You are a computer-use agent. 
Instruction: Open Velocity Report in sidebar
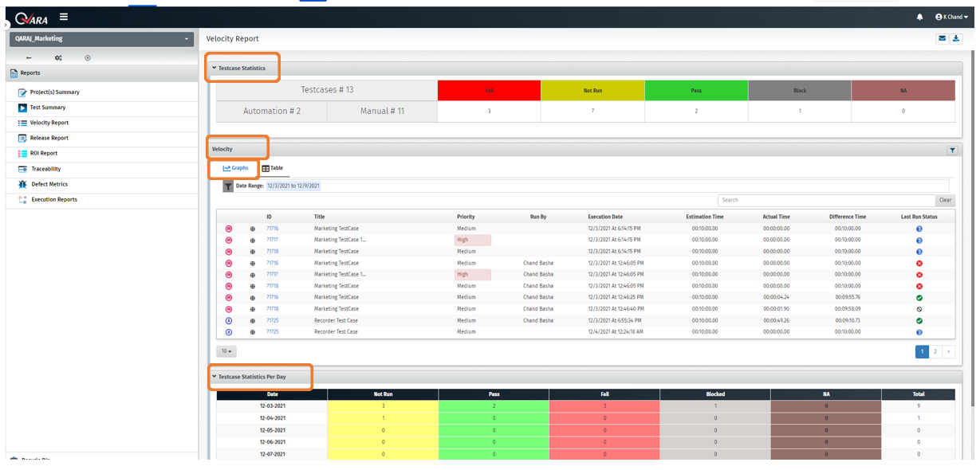click(x=49, y=123)
